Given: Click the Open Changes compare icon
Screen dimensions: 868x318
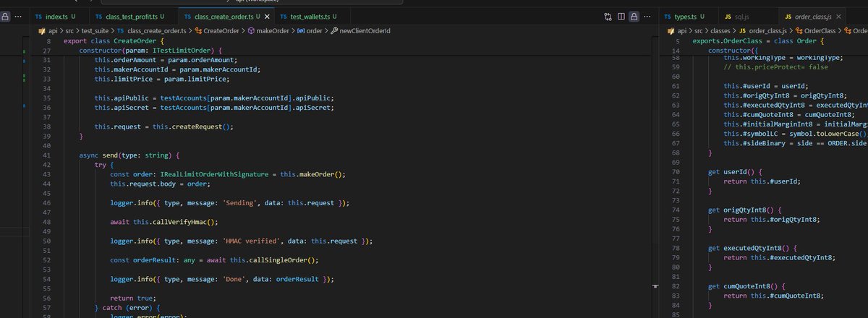Looking at the screenshot, I should click(x=608, y=16).
